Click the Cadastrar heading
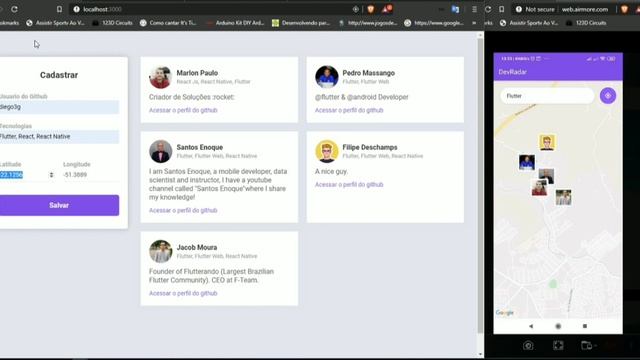Screen dimensions: 640x360 click(59, 75)
